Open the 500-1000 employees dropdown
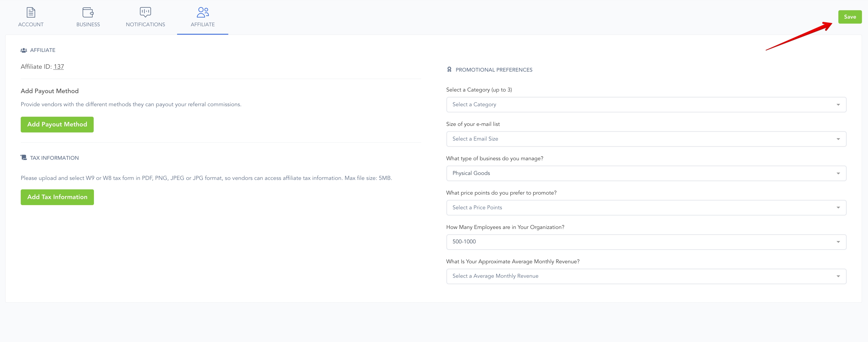The height and width of the screenshot is (342, 868). [646, 242]
